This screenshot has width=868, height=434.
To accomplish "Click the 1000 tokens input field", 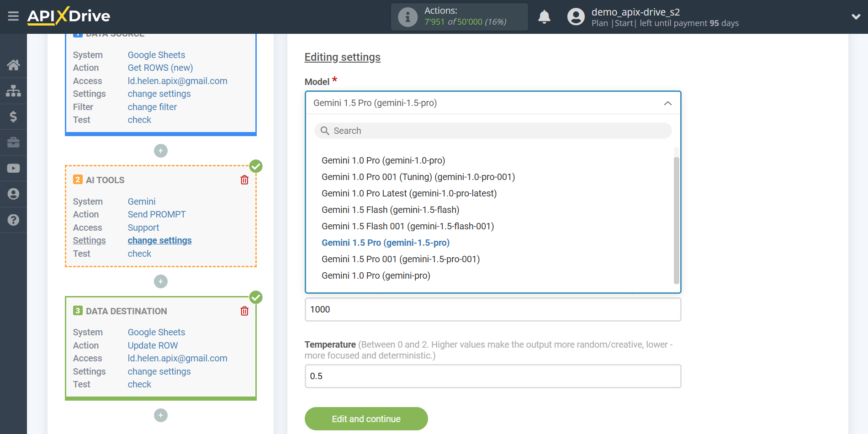I will [493, 309].
